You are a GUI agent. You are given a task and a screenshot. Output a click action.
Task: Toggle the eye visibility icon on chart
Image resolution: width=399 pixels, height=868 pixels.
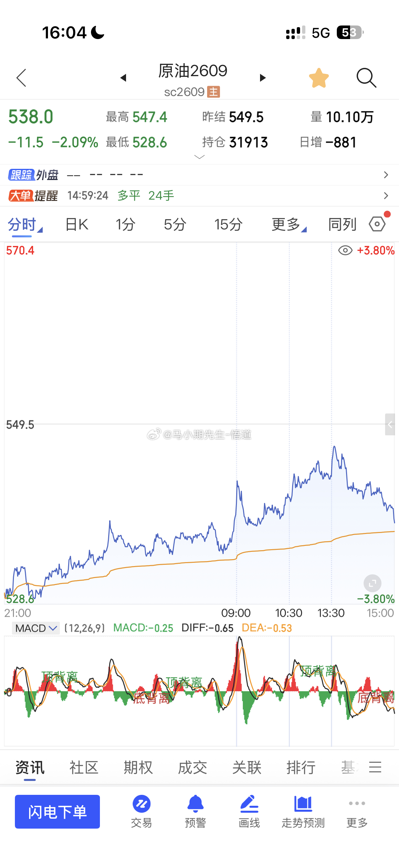[x=345, y=251]
